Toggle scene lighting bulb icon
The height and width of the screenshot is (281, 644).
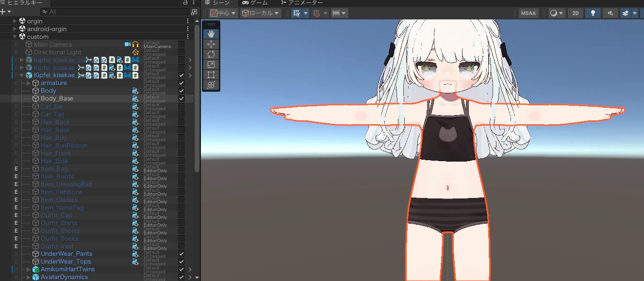click(593, 13)
